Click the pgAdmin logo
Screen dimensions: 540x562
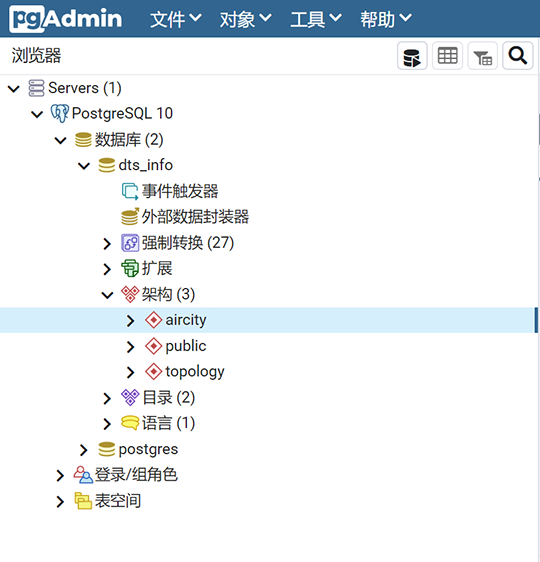click(x=66, y=18)
